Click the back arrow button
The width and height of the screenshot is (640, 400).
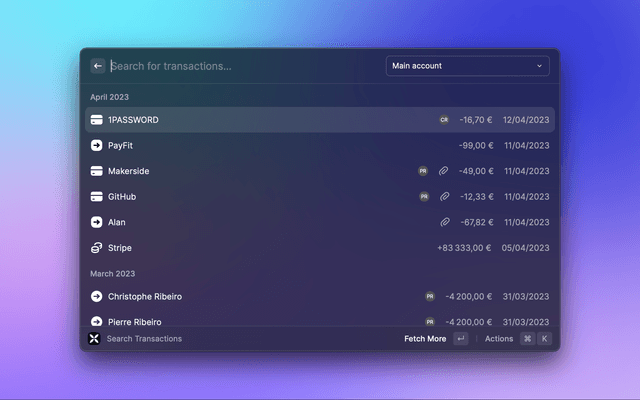98,66
